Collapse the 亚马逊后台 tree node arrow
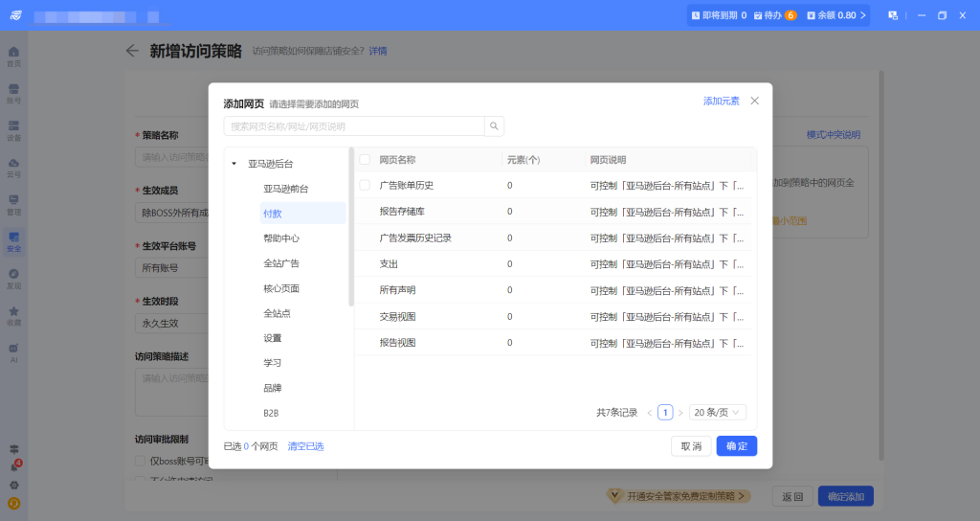The image size is (980, 521). pos(234,164)
